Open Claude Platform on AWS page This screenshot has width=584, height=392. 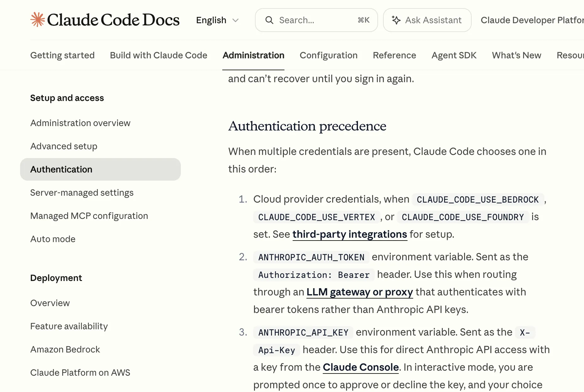pos(80,373)
